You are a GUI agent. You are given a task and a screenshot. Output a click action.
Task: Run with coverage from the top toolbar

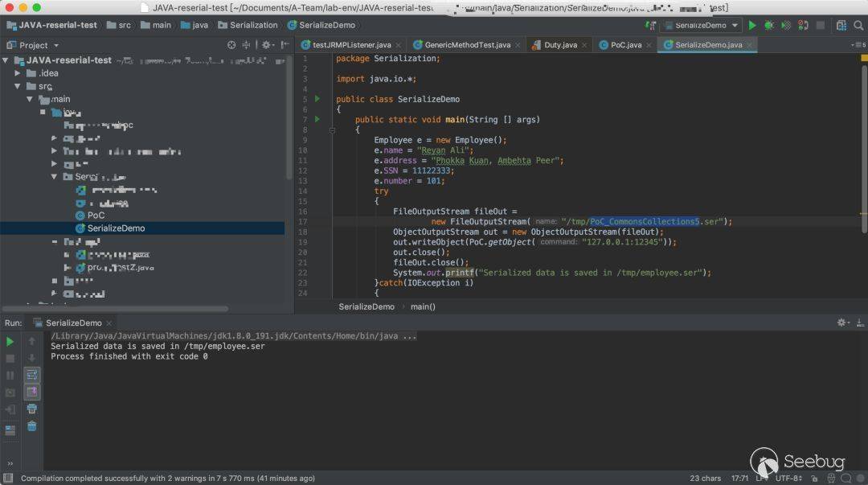787,25
